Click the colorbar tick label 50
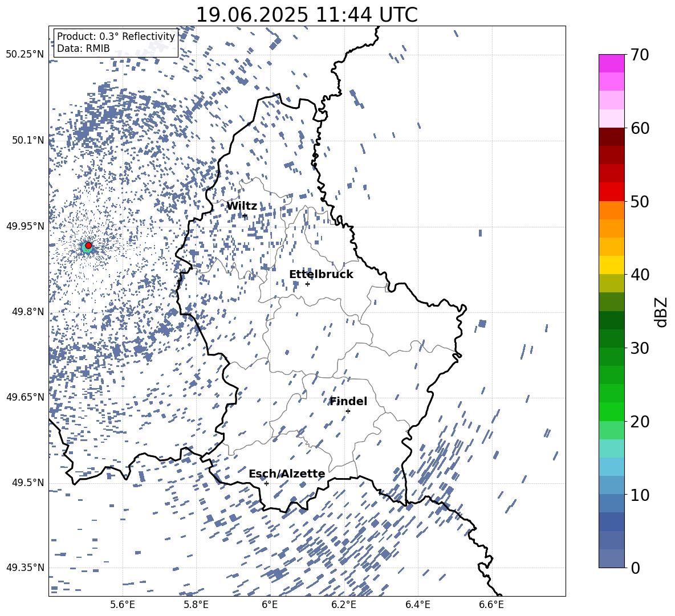Screen dimensions: 675x616 [x=640, y=202]
